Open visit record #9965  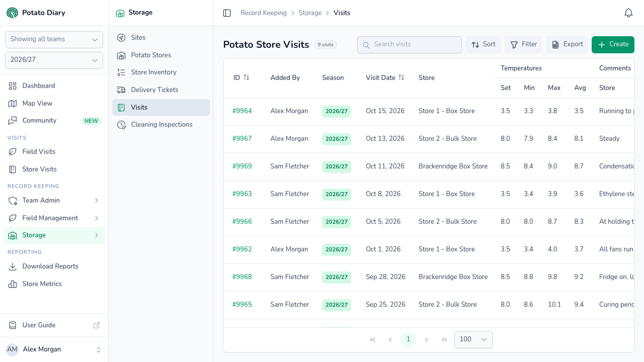pos(242,305)
